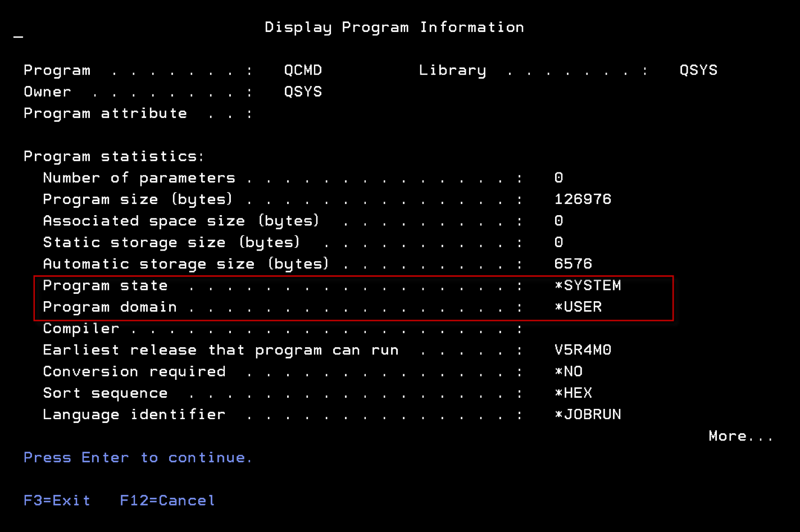Click the Press Enter to continue message

point(137,457)
